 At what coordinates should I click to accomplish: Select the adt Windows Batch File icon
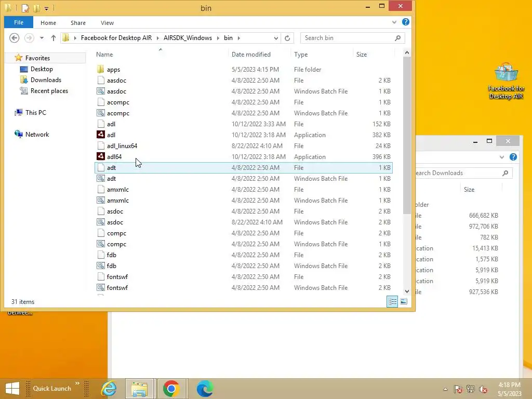click(x=100, y=179)
